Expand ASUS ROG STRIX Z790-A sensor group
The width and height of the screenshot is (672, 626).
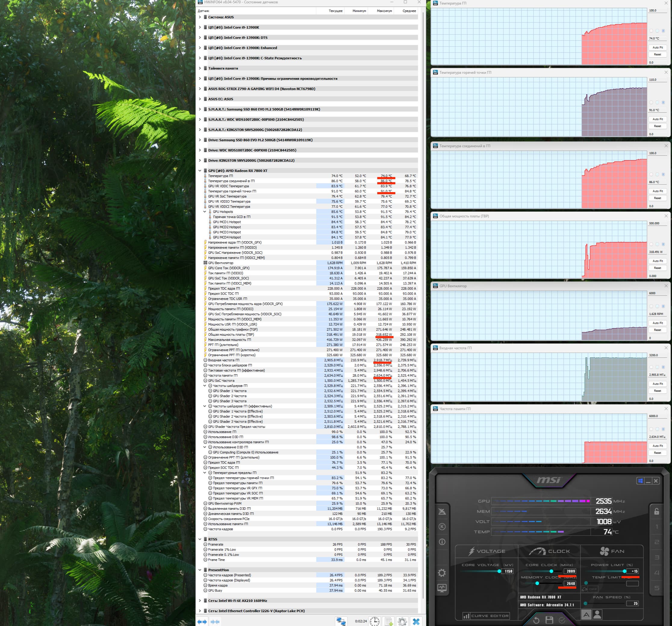coord(200,89)
